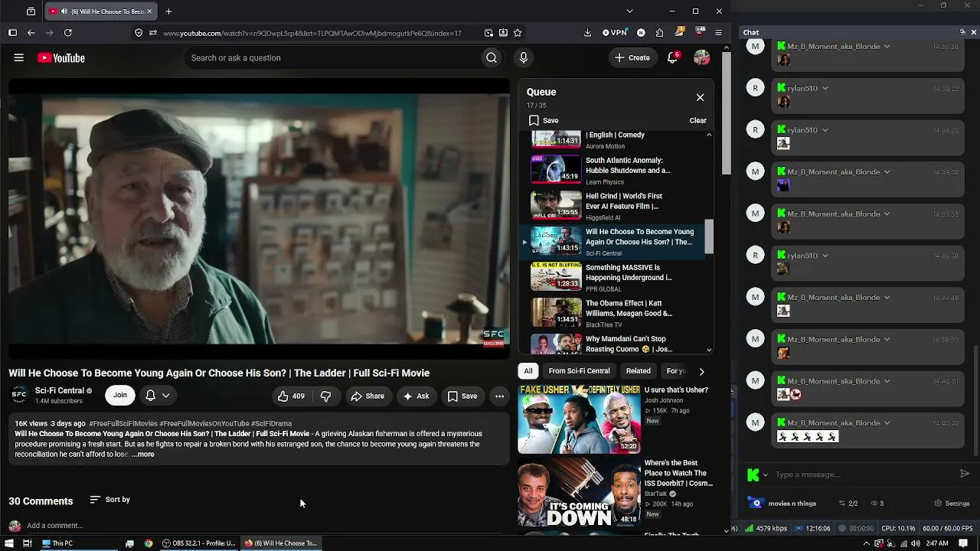Go to YouTube home via logo
The height and width of the screenshot is (551, 980).
point(60,58)
